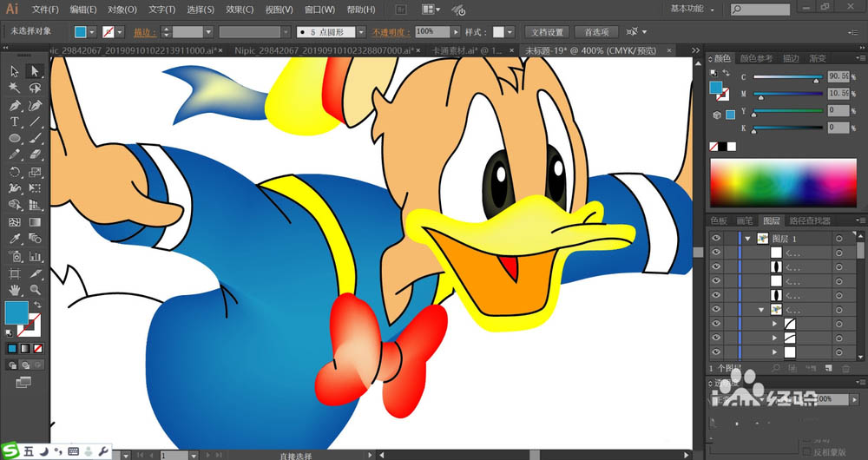Viewport: 868px width, 460px height.
Task: Click the target circle of 图层 1
Action: point(839,239)
